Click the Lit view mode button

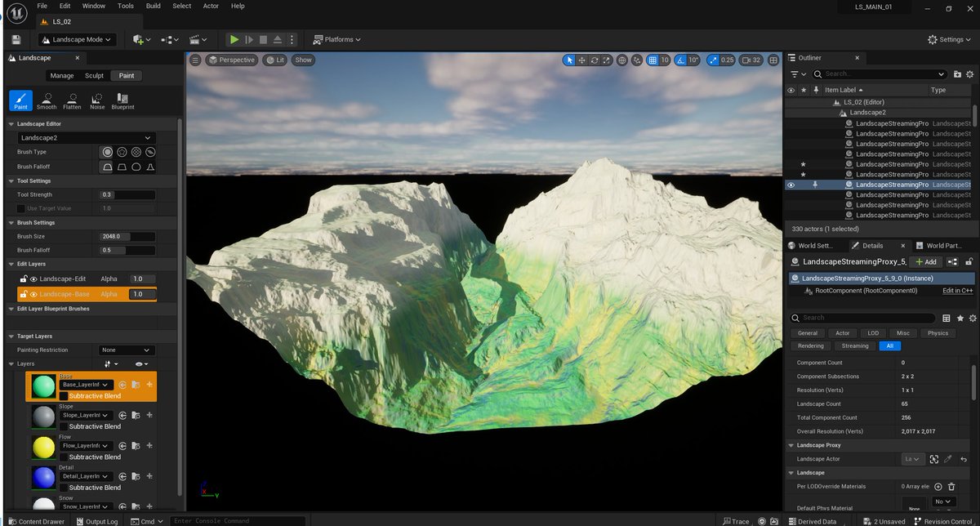[274, 60]
